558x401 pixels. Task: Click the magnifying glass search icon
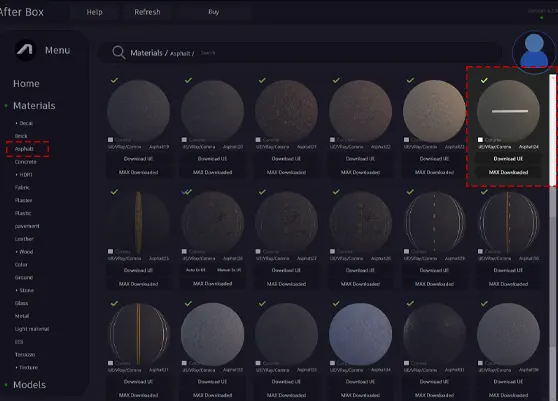(x=119, y=52)
